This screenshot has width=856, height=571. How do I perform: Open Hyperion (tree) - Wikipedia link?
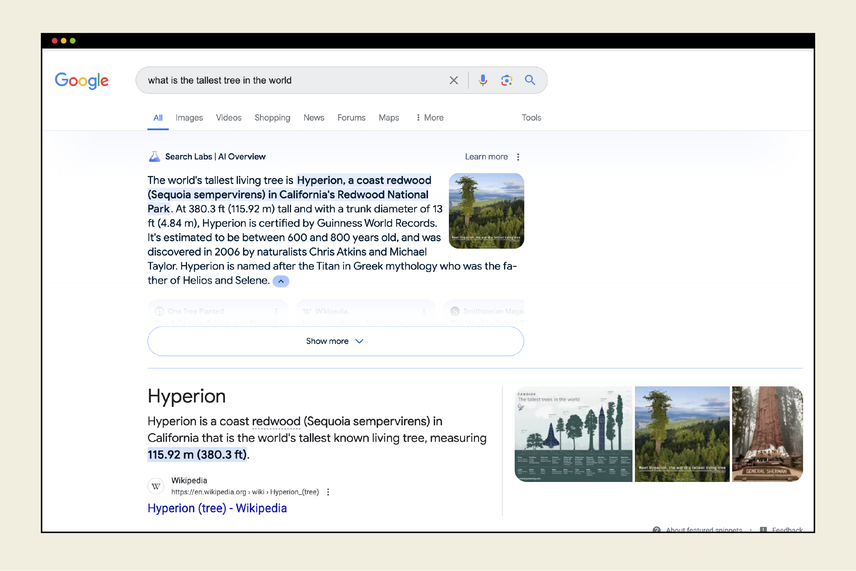tap(217, 508)
